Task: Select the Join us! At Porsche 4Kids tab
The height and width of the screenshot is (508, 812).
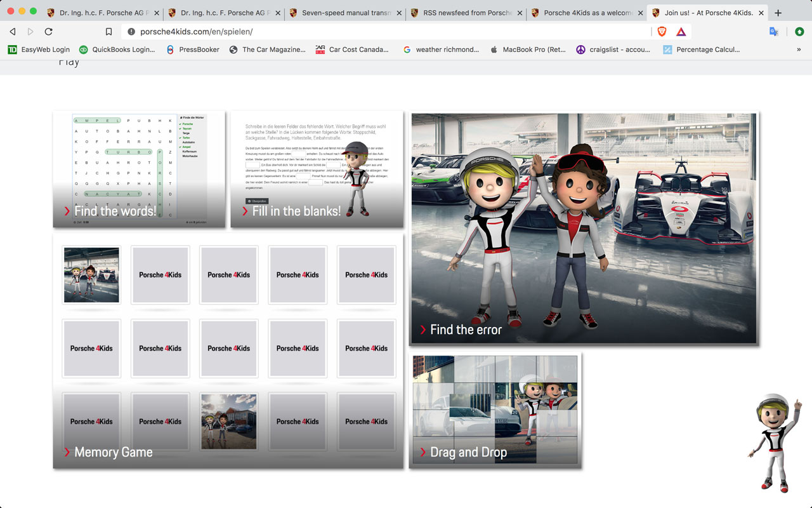Action: 708,13
